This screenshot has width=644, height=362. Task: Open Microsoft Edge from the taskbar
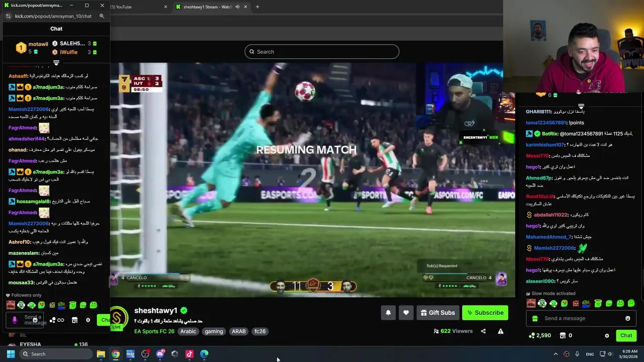[204, 354]
